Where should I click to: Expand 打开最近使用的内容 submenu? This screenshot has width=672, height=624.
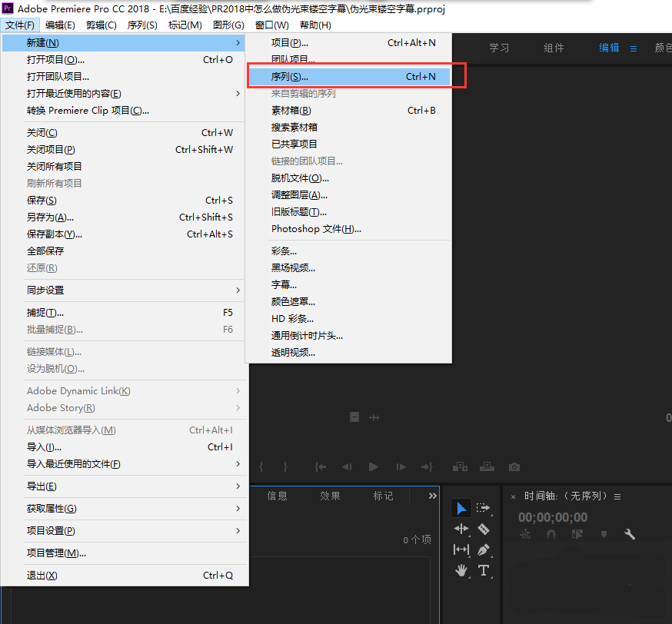[x=124, y=93]
